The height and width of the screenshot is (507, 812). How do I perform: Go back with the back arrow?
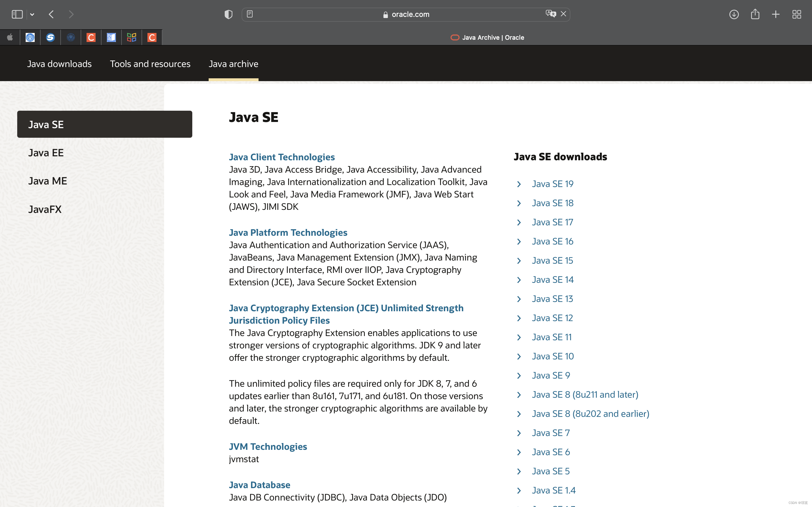[x=51, y=14]
